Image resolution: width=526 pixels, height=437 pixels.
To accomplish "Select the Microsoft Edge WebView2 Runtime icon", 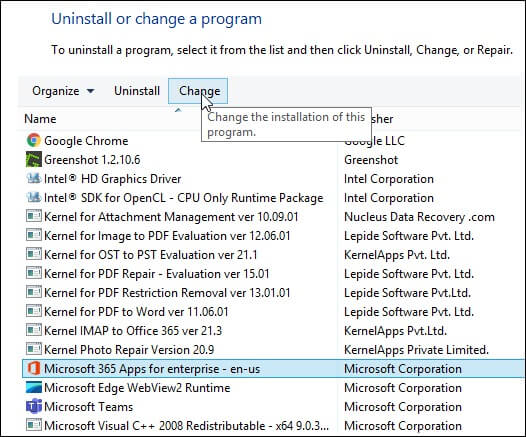I will click(x=34, y=387).
